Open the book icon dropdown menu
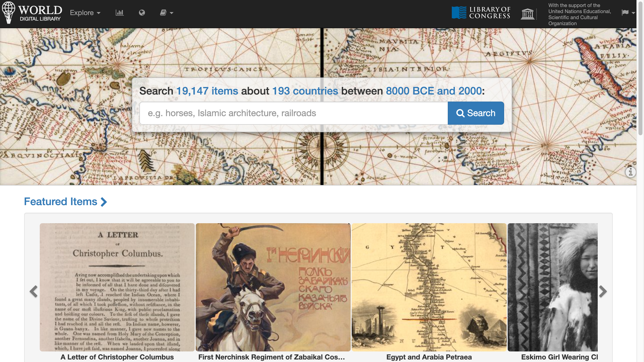 pos(166,13)
